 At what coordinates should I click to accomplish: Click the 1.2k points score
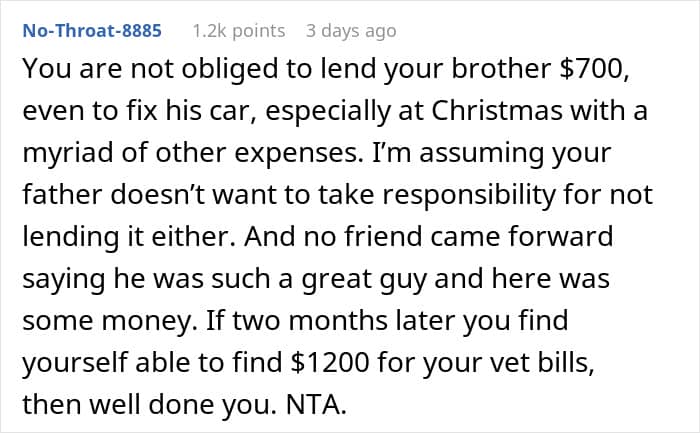[236, 30]
